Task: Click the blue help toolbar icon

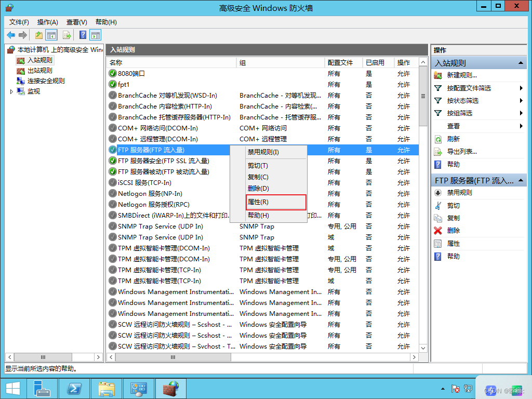Action: point(83,35)
